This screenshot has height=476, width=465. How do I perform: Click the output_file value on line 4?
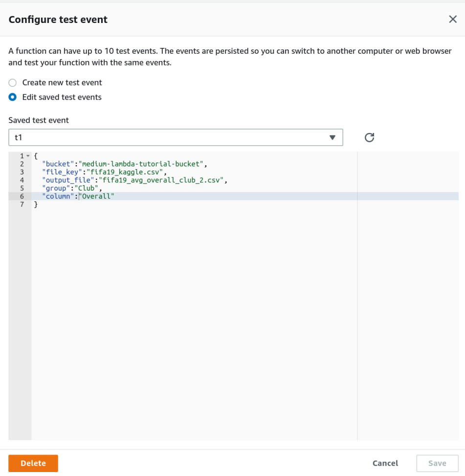pyautogui.click(x=161, y=180)
